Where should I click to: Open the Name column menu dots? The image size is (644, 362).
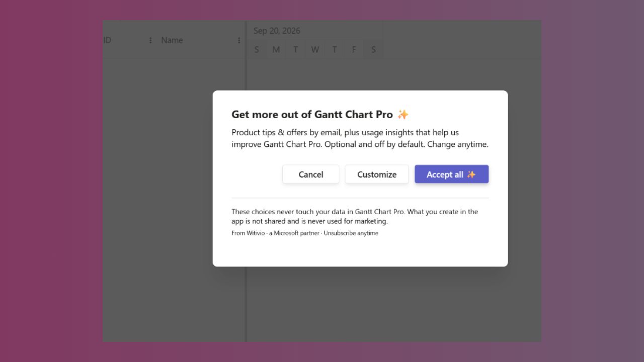[x=239, y=40]
